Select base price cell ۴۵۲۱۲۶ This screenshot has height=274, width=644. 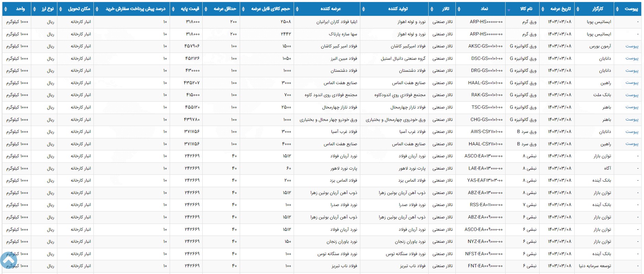click(x=186, y=58)
